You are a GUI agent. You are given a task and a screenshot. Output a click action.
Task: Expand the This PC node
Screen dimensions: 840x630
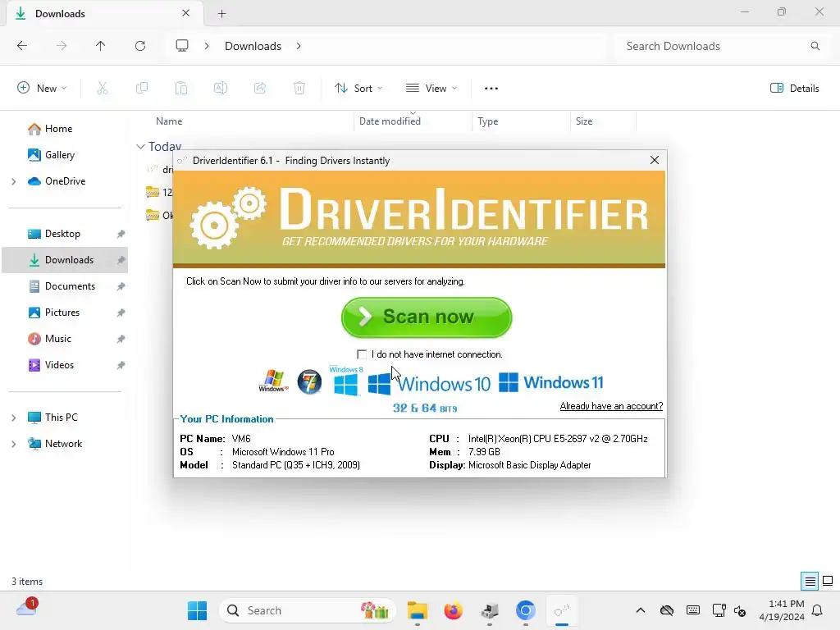tap(14, 418)
